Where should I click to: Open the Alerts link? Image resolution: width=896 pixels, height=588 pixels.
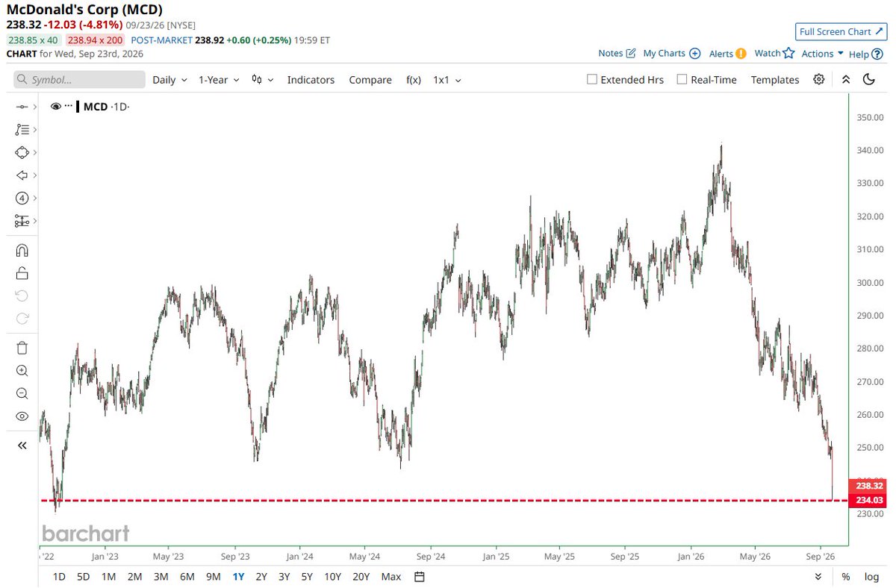click(727, 53)
